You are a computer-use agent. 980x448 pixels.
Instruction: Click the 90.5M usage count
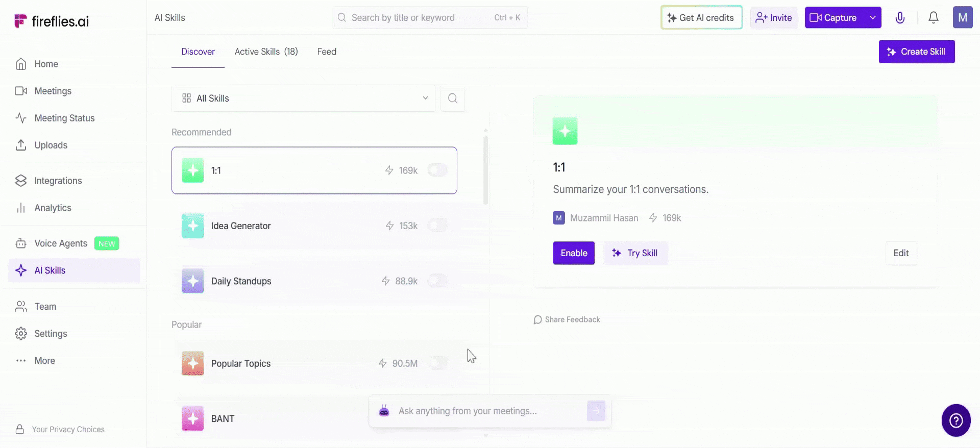[x=405, y=363]
